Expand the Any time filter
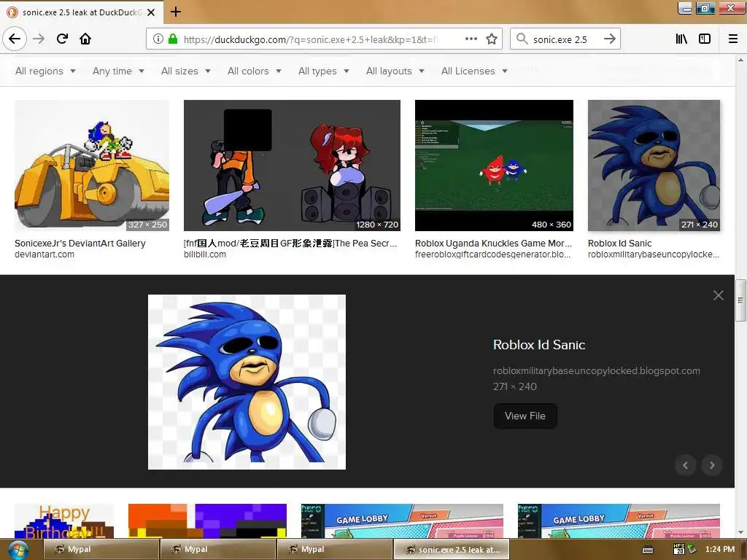Screen dimensions: 747x560 click(118, 71)
